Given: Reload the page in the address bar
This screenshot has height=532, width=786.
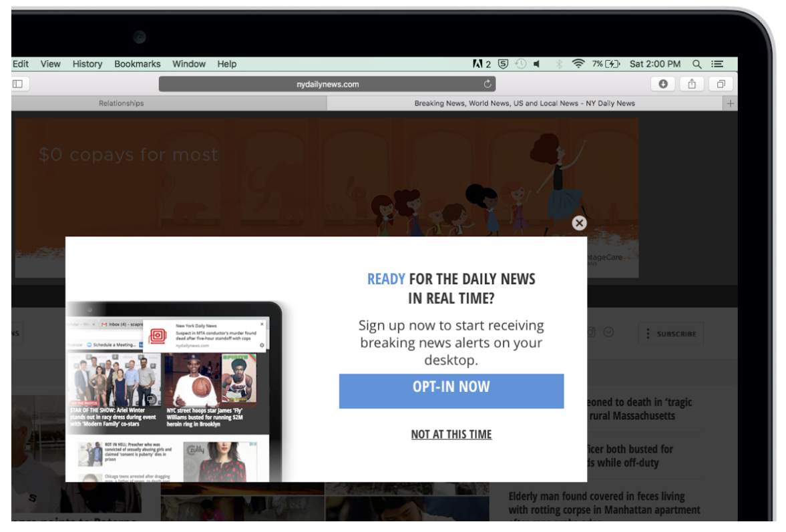Looking at the screenshot, I should point(487,84).
